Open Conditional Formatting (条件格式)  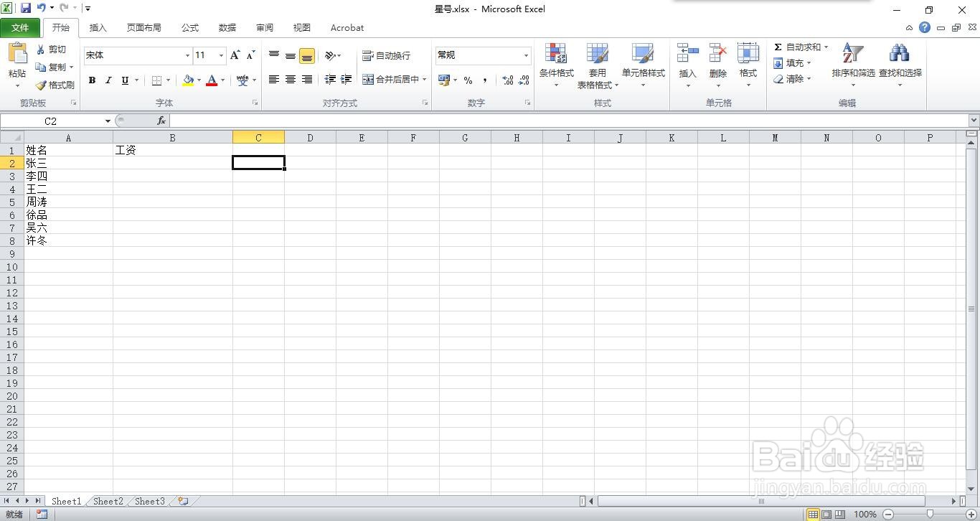(x=557, y=65)
